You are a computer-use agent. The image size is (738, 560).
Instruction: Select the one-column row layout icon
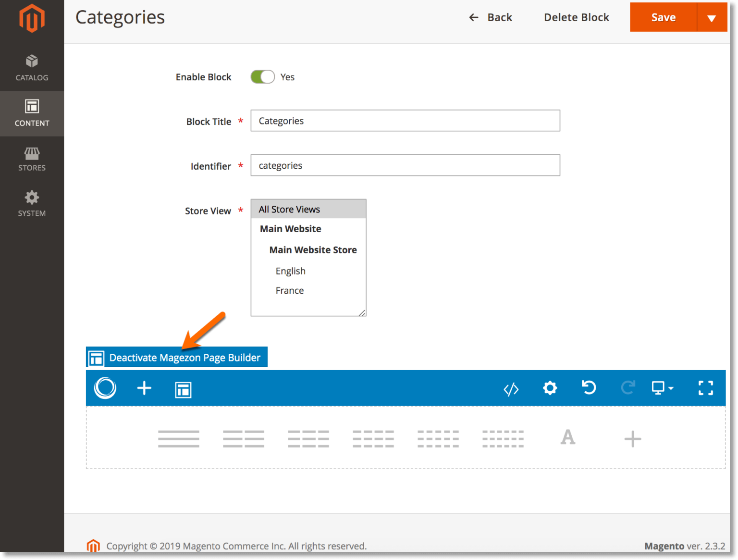tap(179, 438)
